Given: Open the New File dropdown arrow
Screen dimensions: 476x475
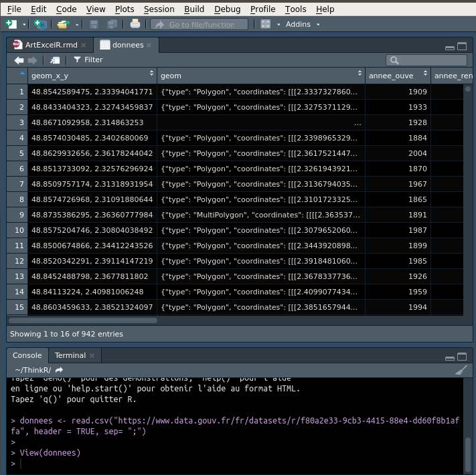Looking at the screenshot, I should point(24,25).
